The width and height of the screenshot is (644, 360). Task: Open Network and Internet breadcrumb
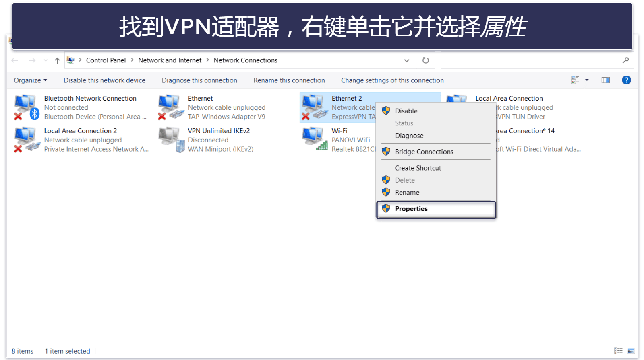coord(170,60)
